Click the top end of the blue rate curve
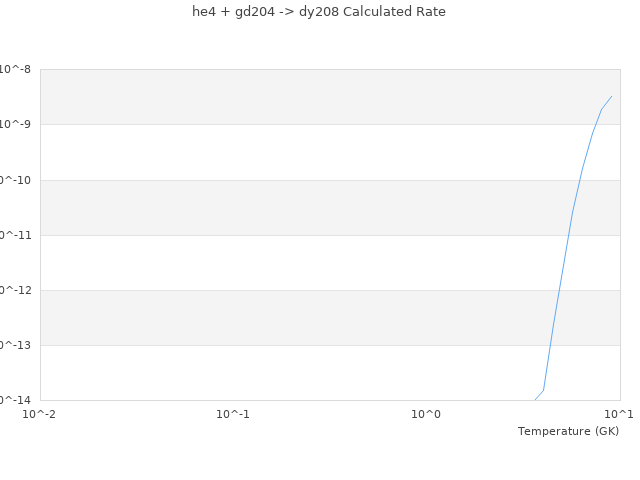This screenshot has width=640, height=480. click(611, 97)
